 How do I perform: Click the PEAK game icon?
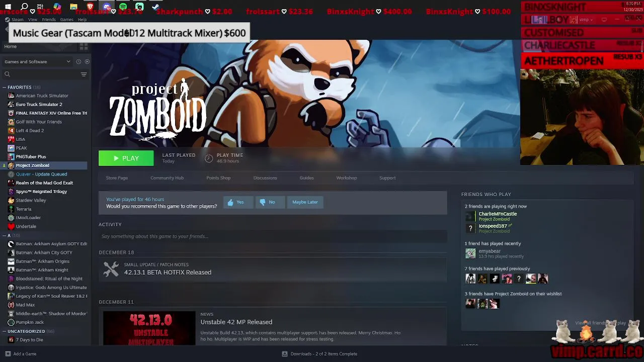[11, 148]
